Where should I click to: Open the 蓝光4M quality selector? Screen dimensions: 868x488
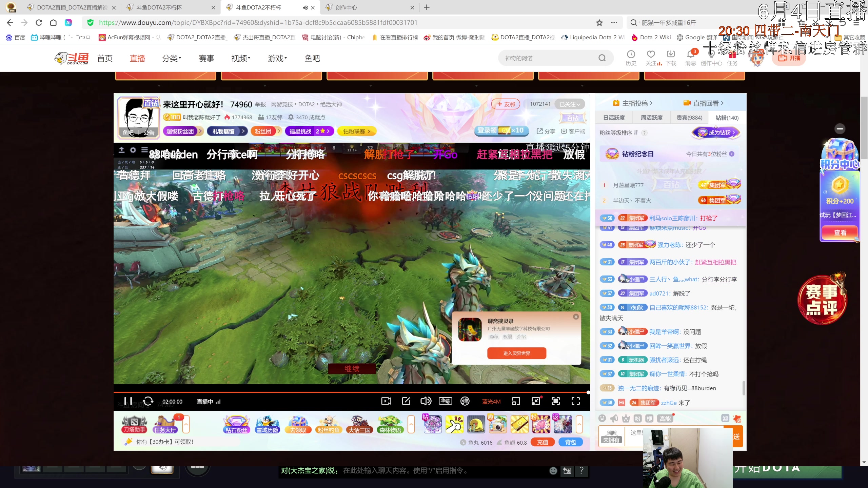pyautogui.click(x=491, y=402)
